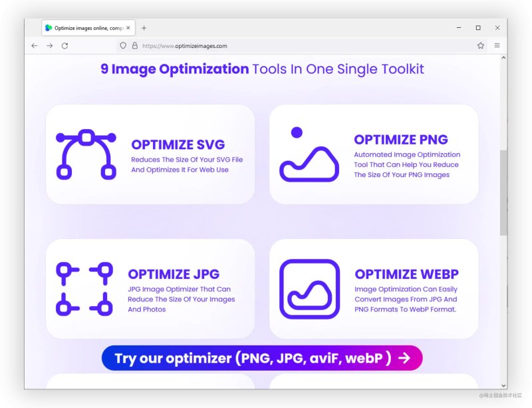Click the tab favicon of Optimize images

[x=49, y=28]
